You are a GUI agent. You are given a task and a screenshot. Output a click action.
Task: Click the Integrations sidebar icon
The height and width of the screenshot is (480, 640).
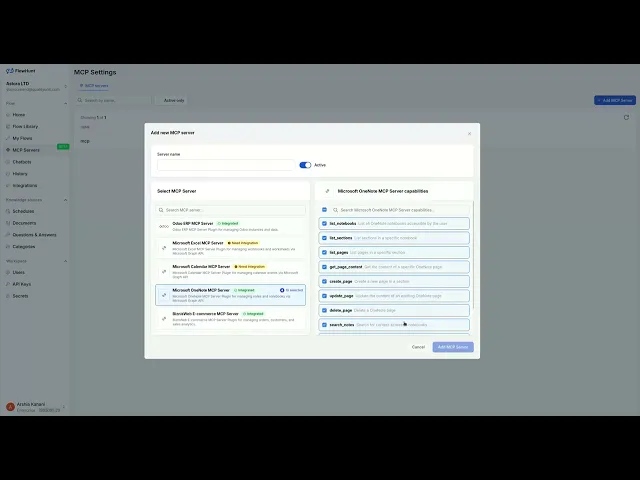tap(8, 186)
